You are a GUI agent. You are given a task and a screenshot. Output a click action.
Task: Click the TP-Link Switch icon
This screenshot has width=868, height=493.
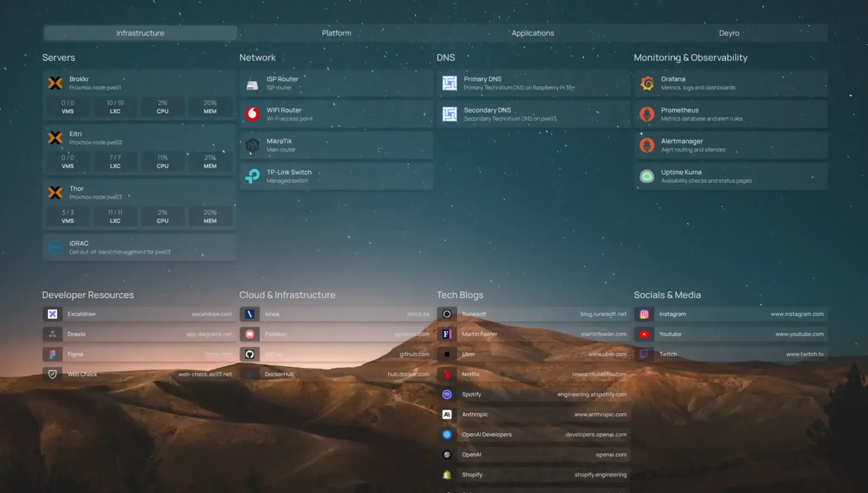point(252,176)
